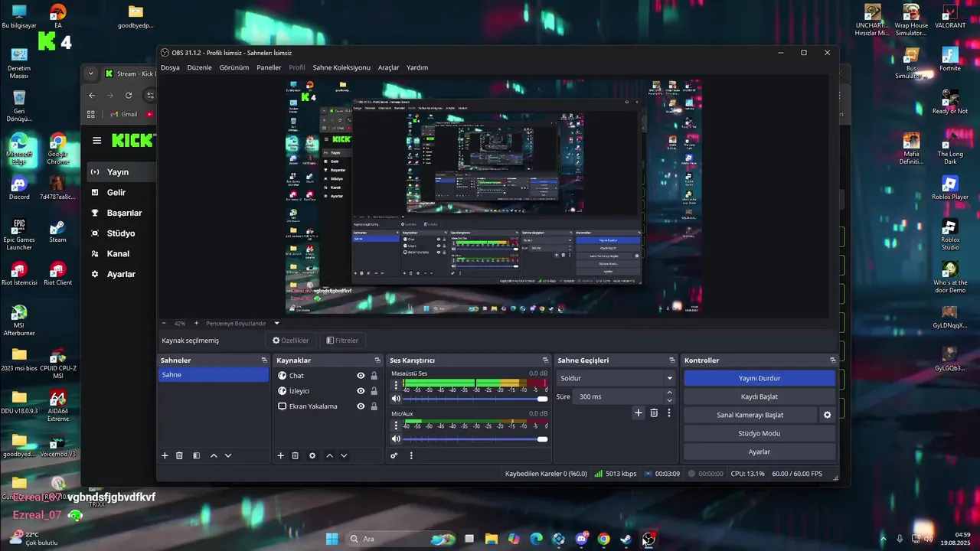Open the Dosya menu
Image resolution: width=980 pixels, height=551 pixels.
point(170,67)
